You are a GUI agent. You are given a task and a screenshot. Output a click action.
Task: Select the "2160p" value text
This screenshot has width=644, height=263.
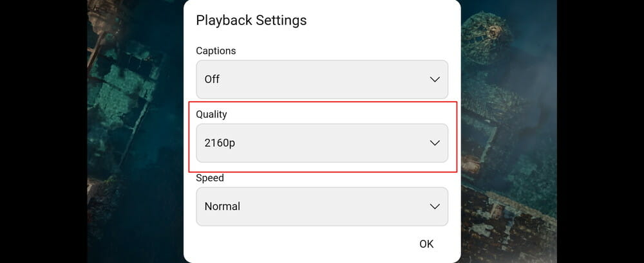coord(220,143)
